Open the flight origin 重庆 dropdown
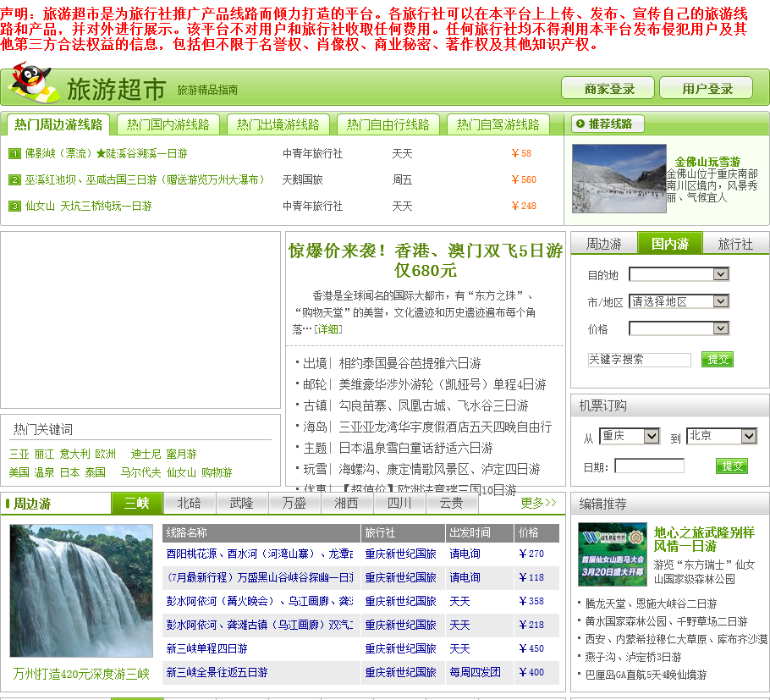770x700 pixels. (629, 436)
